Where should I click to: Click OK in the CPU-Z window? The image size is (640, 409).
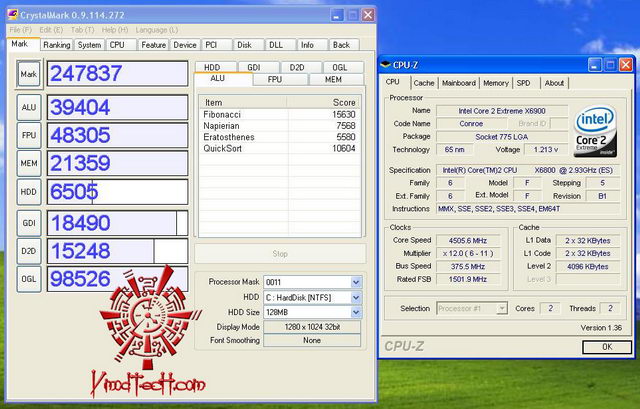(x=607, y=347)
